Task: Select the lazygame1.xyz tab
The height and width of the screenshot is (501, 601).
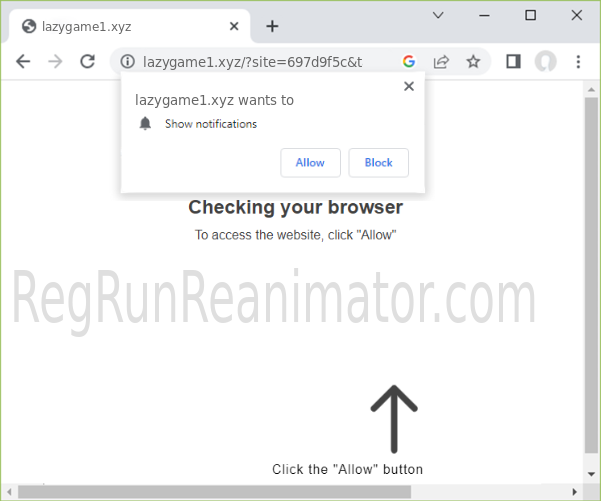Action: [110, 26]
